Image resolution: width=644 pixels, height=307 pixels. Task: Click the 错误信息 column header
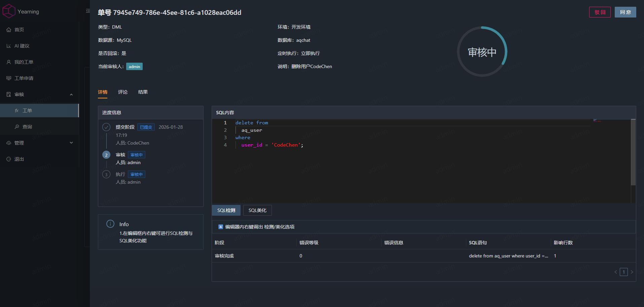click(394, 243)
